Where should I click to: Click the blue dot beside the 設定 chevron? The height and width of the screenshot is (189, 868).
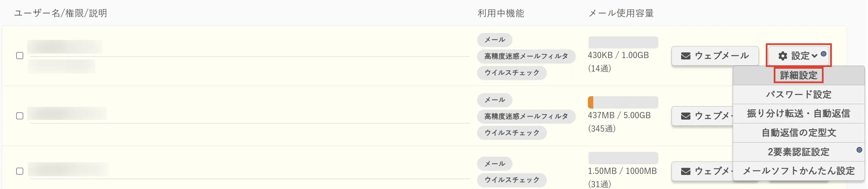824,54
